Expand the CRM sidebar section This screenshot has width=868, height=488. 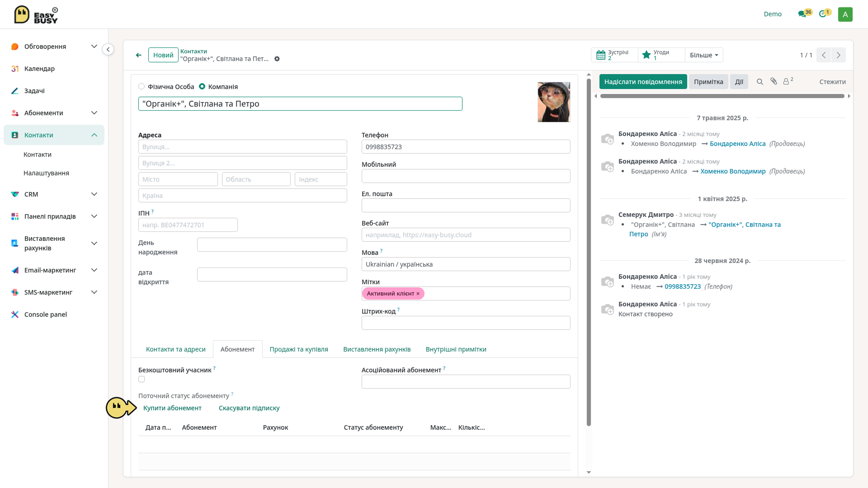pyautogui.click(x=94, y=194)
